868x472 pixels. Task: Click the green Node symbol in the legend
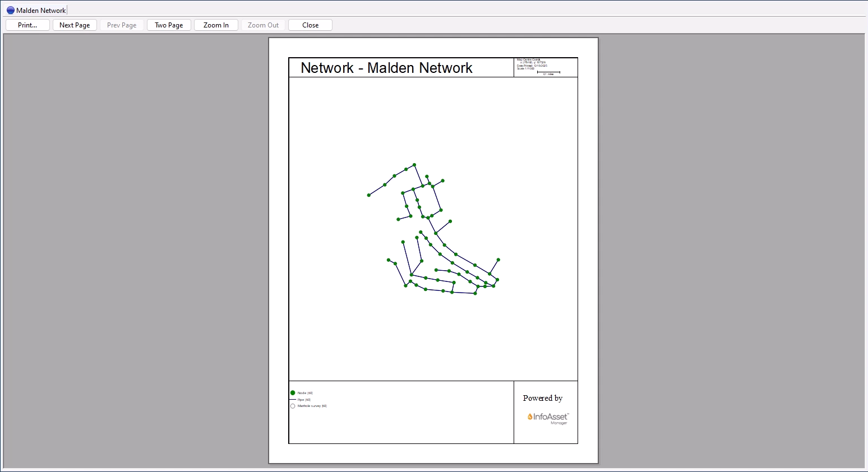click(292, 392)
